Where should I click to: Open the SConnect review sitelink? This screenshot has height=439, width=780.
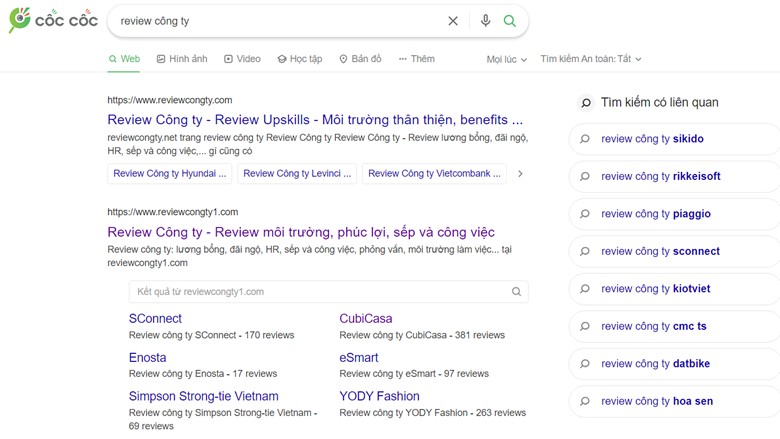point(155,319)
